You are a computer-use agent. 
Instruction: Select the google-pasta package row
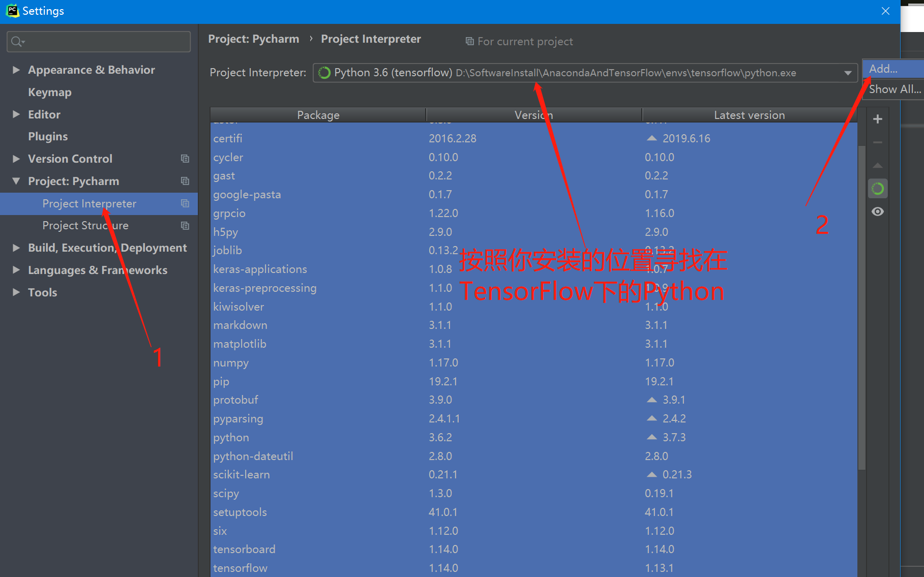point(533,195)
